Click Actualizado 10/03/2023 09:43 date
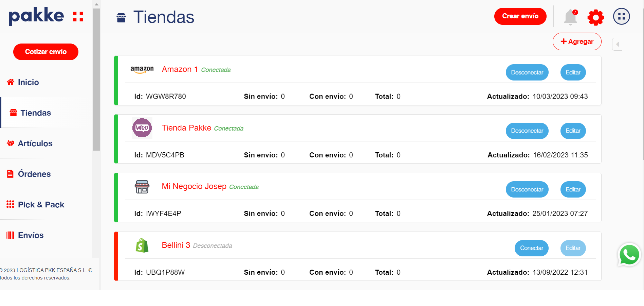 537,96
